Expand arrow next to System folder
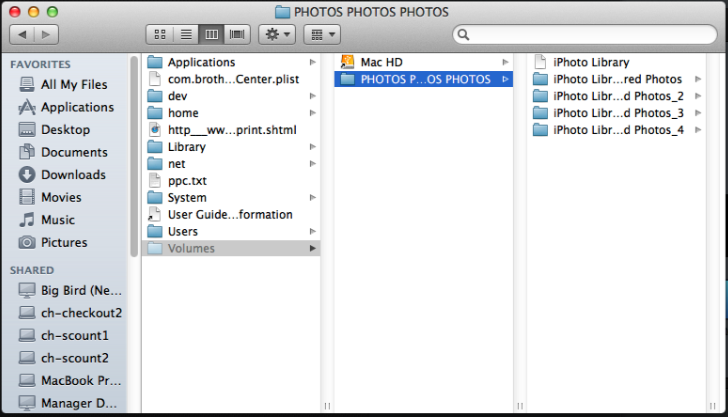The width and height of the screenshot is (728, 417). click(x=312, y=198)
